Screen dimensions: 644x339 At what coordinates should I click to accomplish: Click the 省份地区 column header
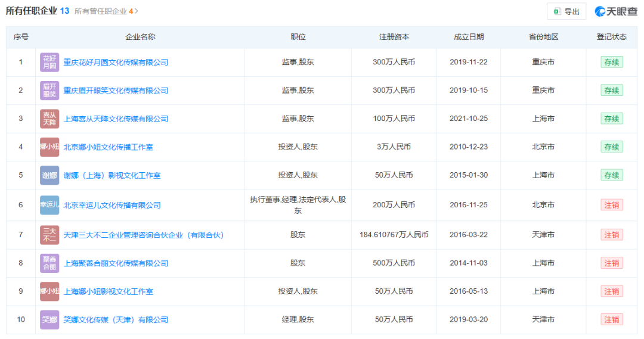pyautogui.click(x=543, y=37)
